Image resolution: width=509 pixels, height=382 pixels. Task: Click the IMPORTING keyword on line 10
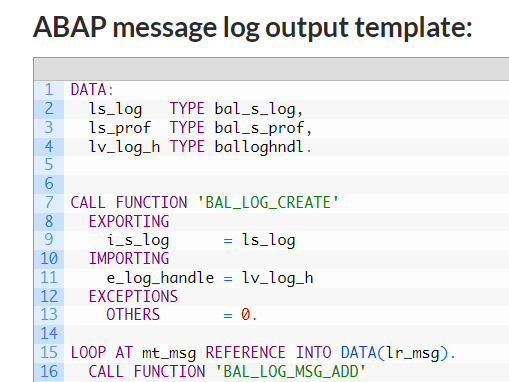tap(129, 258)
